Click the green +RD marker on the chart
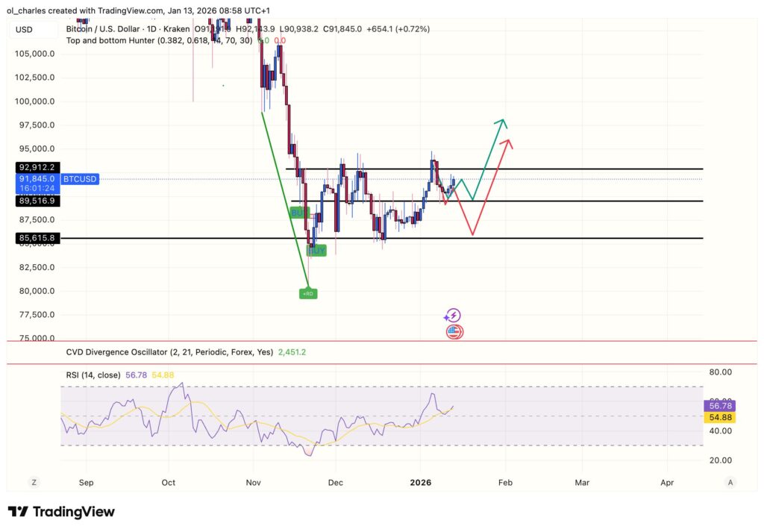The height and width of the screenshot is (532, 764). coord(307,293)
